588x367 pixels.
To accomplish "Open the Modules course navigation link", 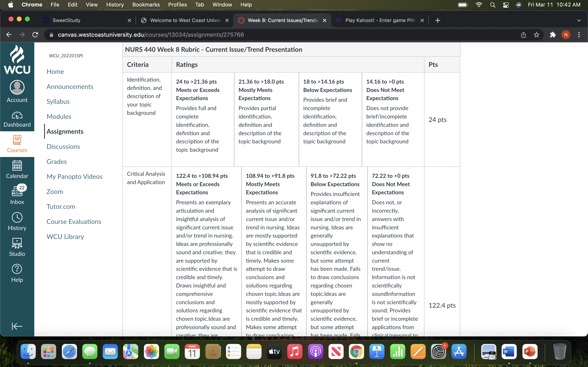I will click(x=59, y=116).
